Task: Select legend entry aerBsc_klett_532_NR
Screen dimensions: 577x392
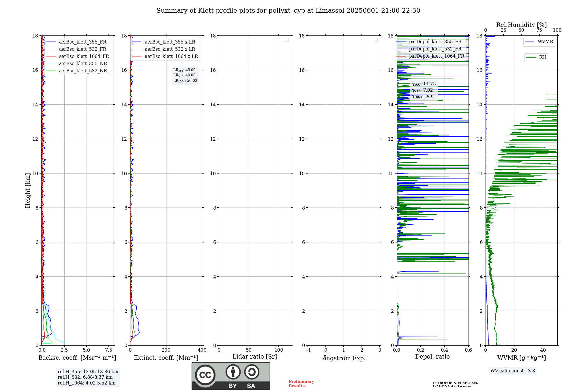Action: 83,71
